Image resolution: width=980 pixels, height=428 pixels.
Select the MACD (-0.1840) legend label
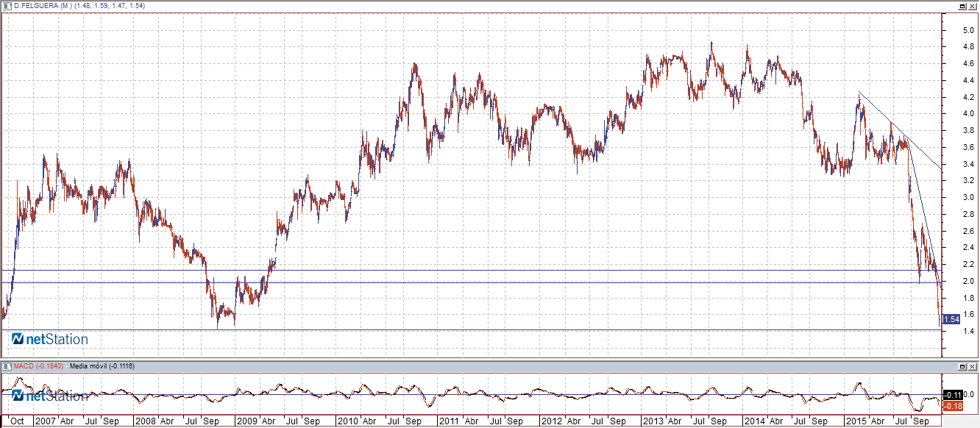[38, 365]
